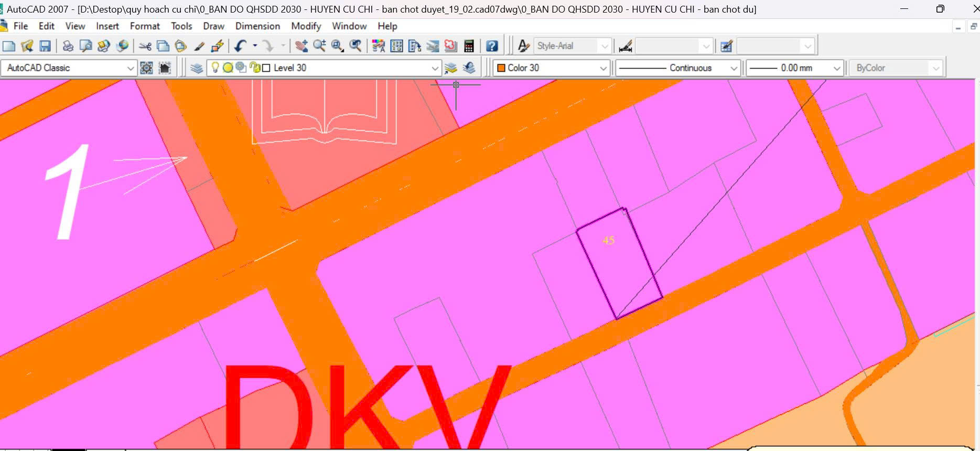
Task: Click Level 30 layer color square
Action: (266, 68)
